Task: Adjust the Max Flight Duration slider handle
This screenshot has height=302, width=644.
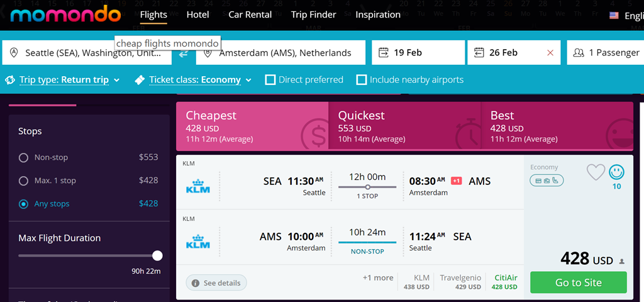Action: point(157,255)
